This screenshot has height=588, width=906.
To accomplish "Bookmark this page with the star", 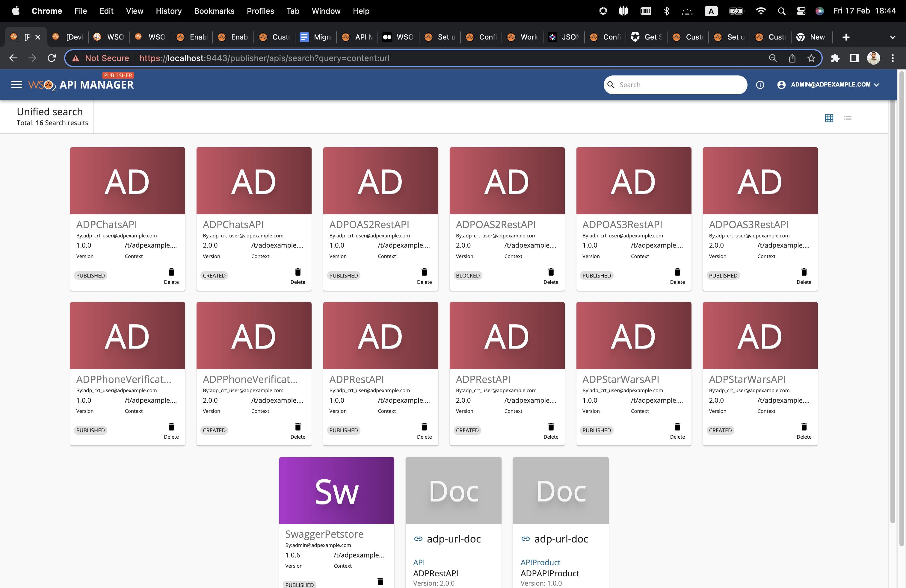I will [811, 58].
